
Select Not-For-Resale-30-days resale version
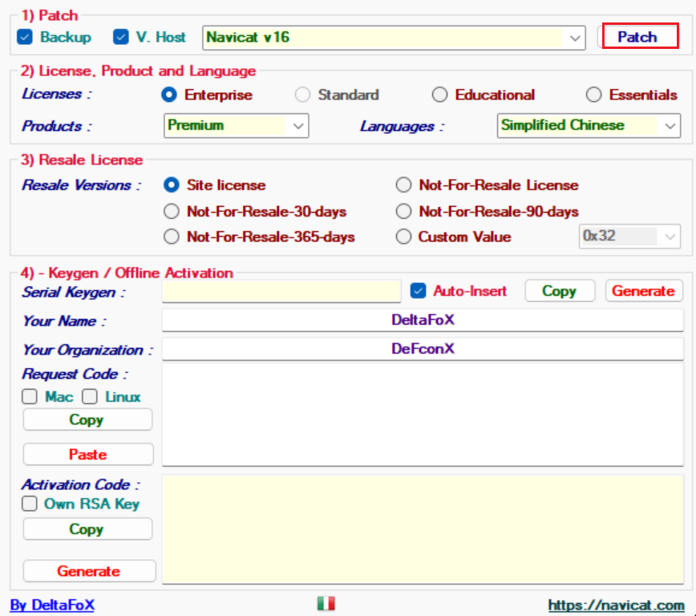[171, 212]
